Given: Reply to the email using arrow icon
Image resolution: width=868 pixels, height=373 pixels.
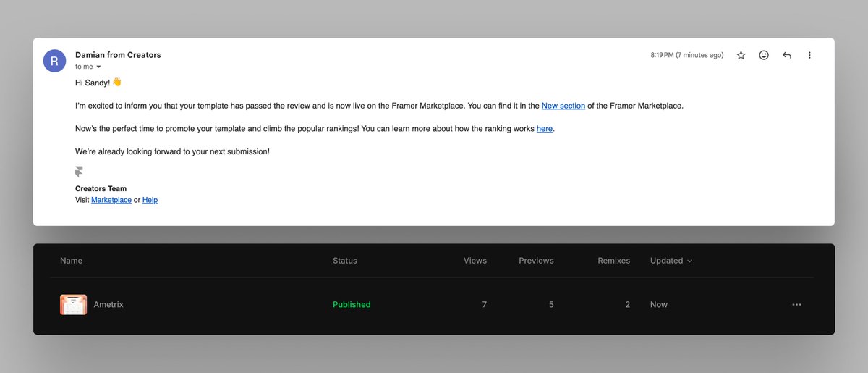Looking at the screenshot, I should click(787, 55).
